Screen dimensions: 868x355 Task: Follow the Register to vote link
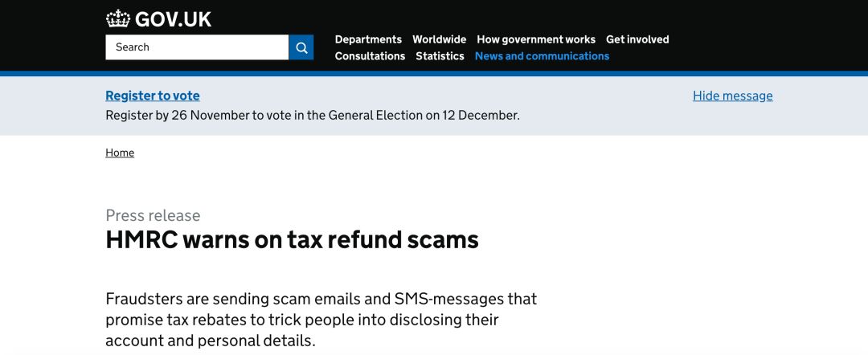pyautogui.click(x=153, y=96)
